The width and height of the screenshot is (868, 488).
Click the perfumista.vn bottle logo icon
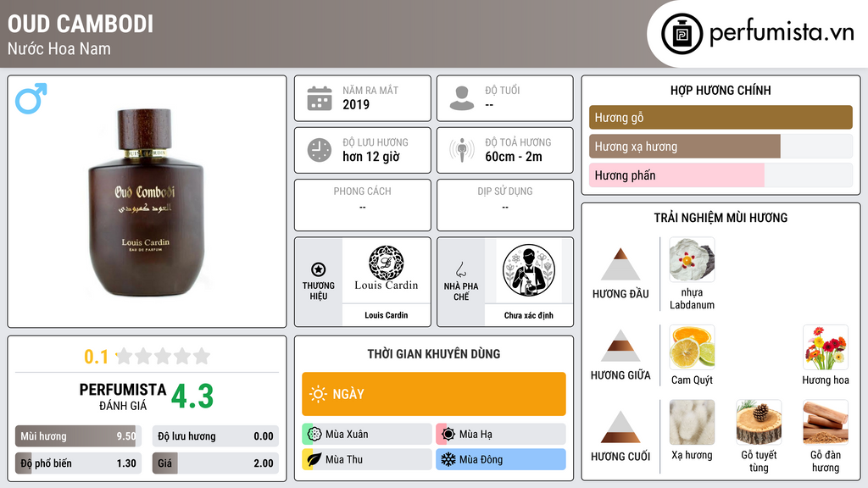[x=682, y=34]
